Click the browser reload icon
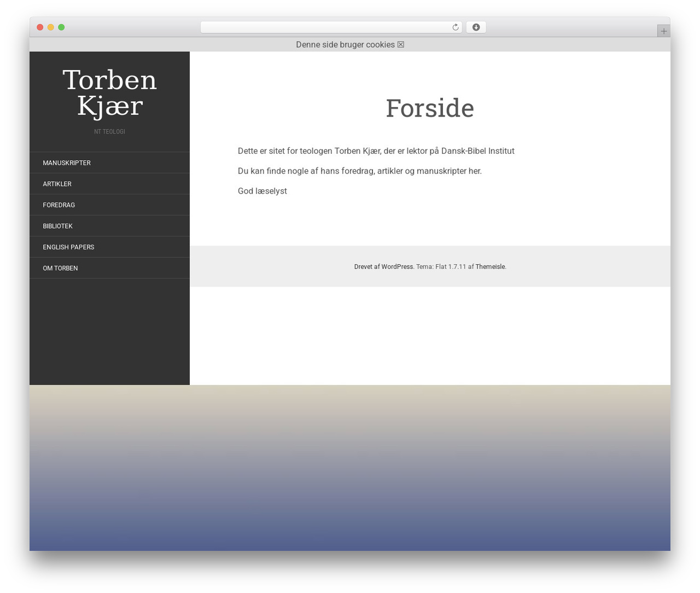This screenshot has width=700, height=593. coord(455,27)
